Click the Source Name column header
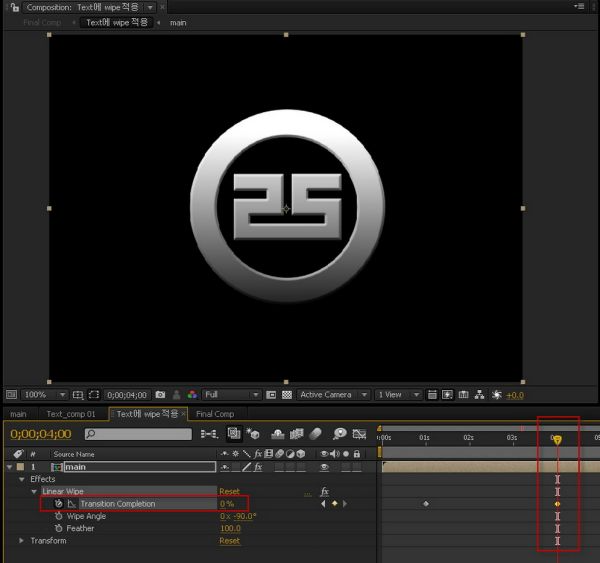This screenshot has height=563, width=600. (x=74, y=454)
